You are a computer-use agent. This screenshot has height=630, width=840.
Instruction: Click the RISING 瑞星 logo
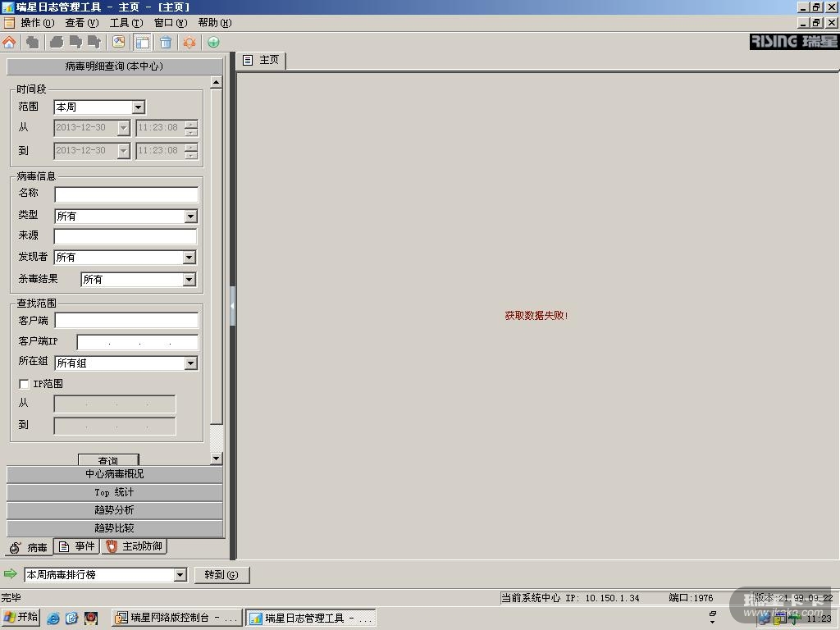point(794,41)
